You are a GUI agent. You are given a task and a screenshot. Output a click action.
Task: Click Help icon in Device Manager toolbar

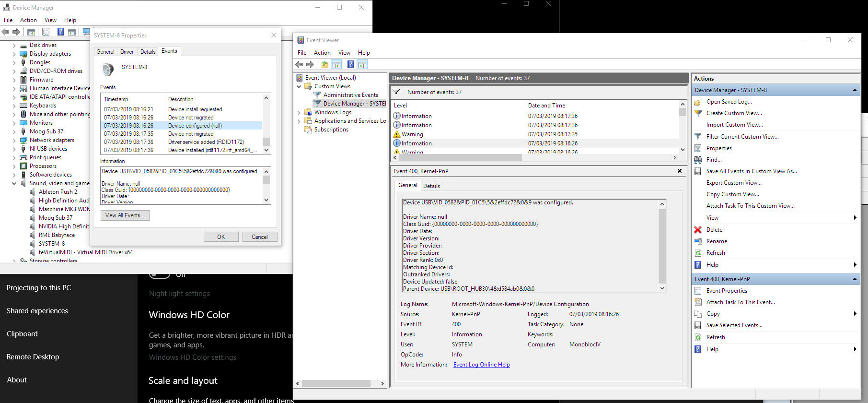61,32
